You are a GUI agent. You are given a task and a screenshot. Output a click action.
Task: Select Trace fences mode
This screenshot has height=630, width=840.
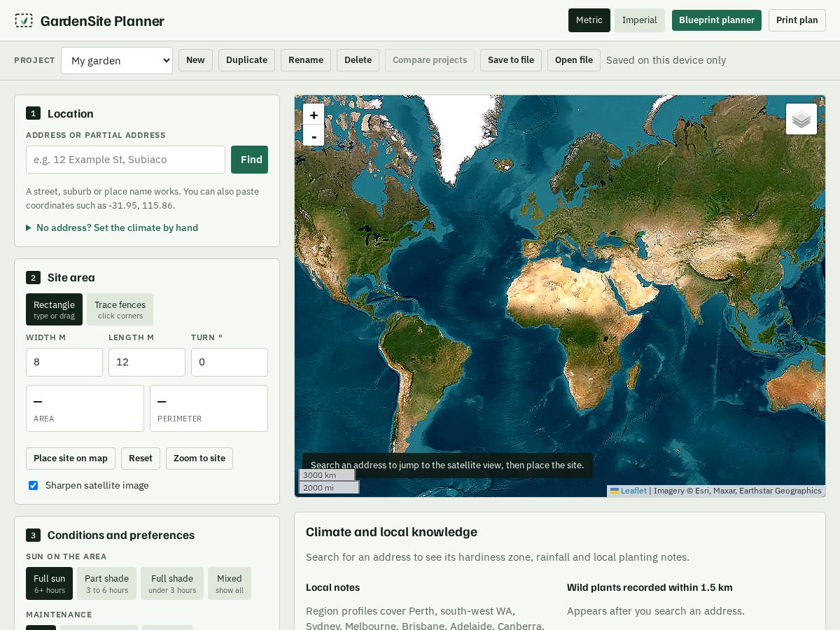(120, 309)
